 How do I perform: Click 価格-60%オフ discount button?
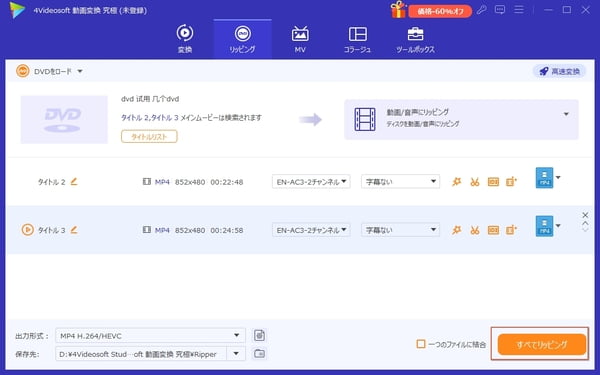click(x=440, y=11)
